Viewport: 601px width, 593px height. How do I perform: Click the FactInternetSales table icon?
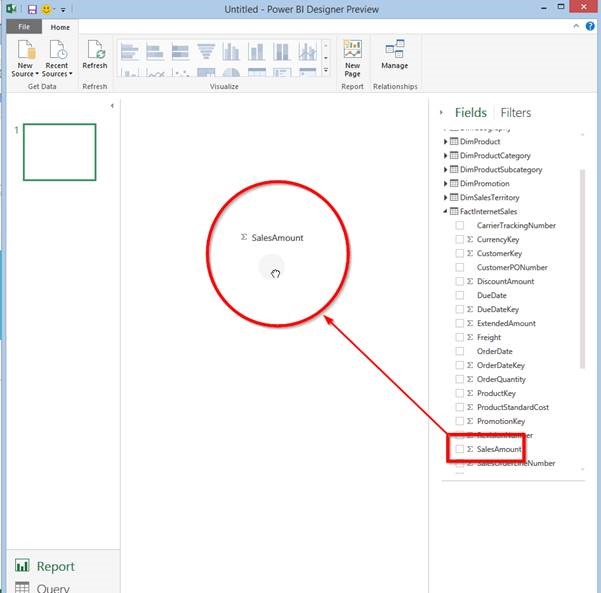454,211
